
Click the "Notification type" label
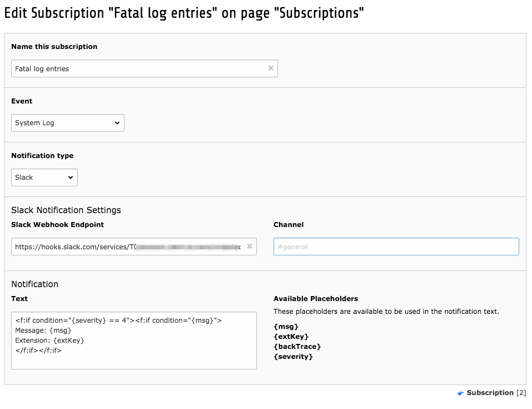coord(42,156)
